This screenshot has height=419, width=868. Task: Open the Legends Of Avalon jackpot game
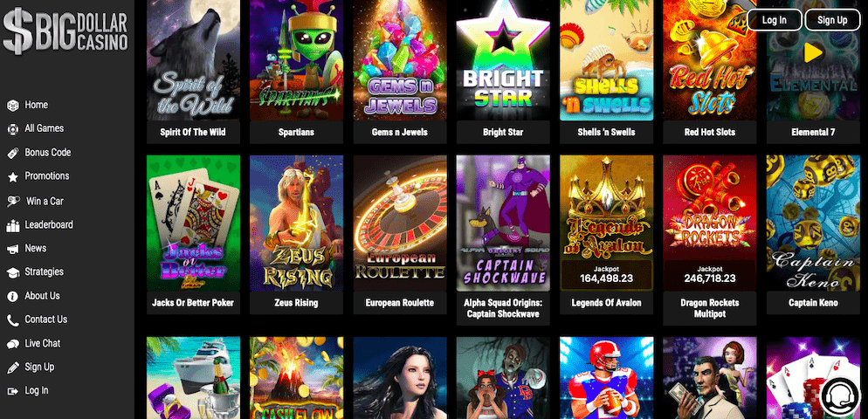tap(606, 223)
